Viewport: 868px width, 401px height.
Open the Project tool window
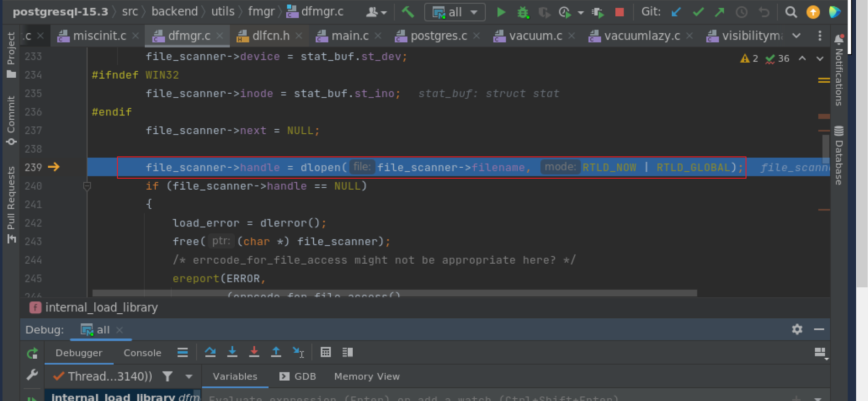[x=11, y=55]
